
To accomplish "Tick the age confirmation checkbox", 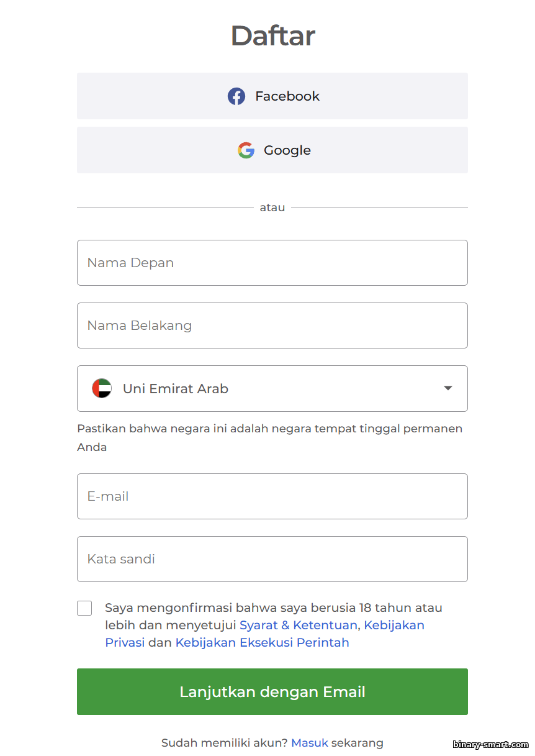I will pos(84,608).
